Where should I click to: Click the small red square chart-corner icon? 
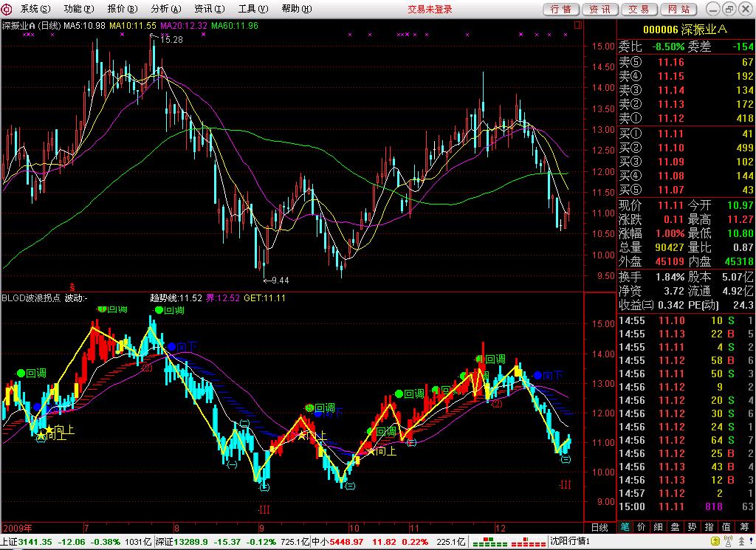coord(579,24)
